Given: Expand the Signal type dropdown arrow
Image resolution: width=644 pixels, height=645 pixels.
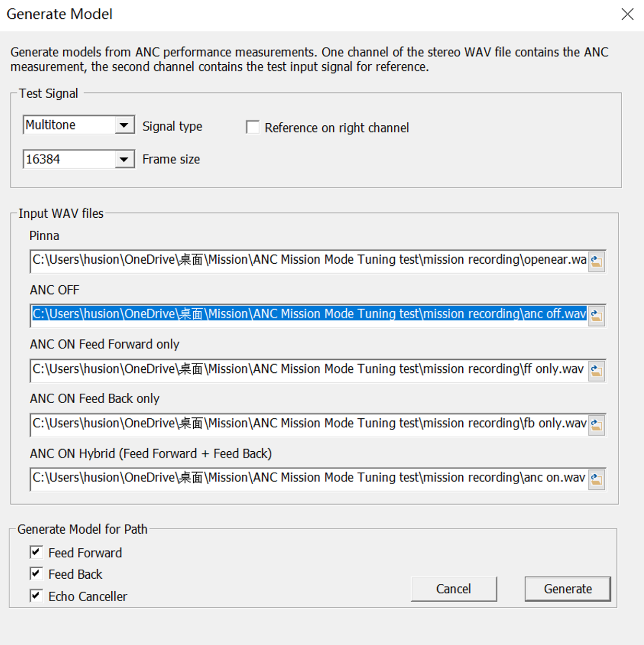Looking at the screenshot, I should [124, 125].
